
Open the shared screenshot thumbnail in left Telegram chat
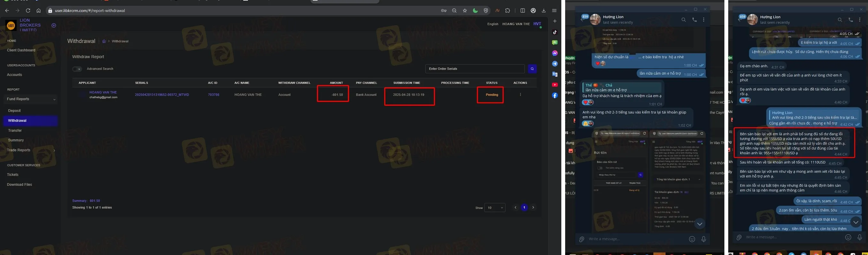649,181
